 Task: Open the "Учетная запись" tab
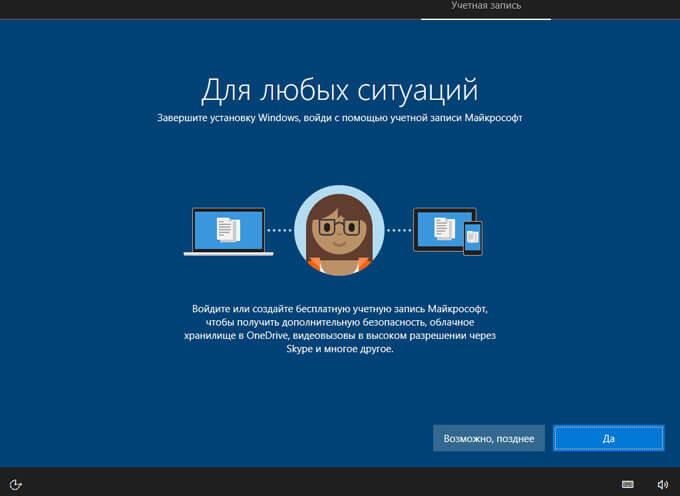click(x=486, y=6)
